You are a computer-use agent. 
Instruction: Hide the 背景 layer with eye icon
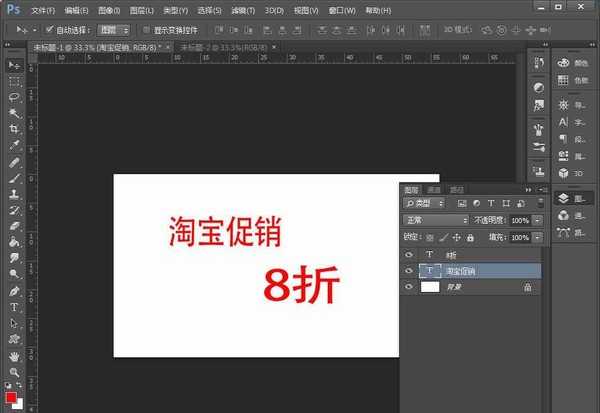408,287
